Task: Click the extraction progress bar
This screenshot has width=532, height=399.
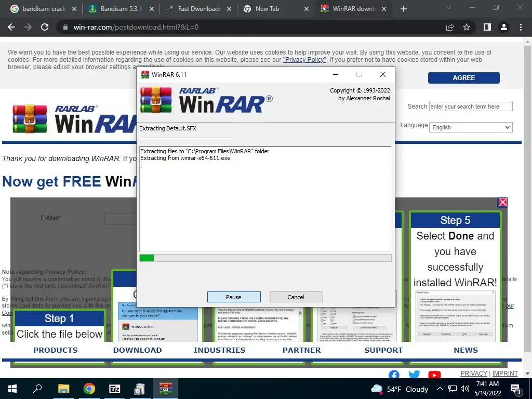Action: 265,258
